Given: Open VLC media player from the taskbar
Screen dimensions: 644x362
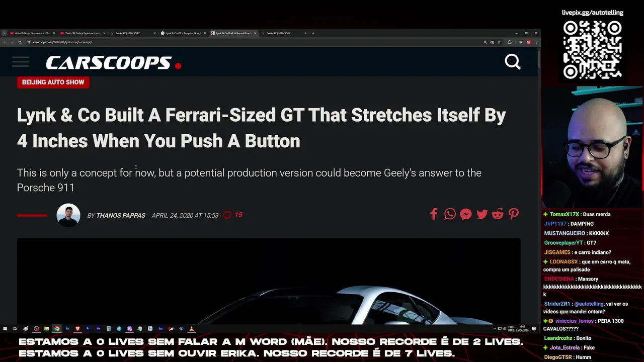Looking at the screenshot, I should [191, 329].
